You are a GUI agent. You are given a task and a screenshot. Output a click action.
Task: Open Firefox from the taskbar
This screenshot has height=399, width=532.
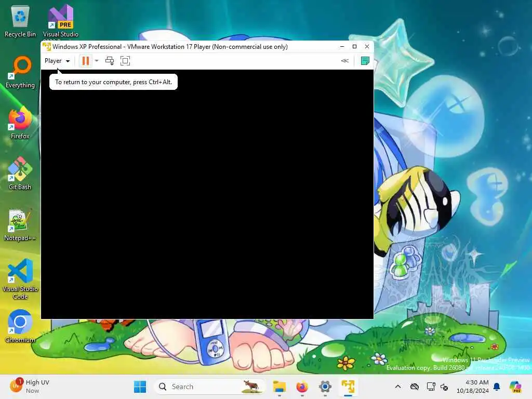tap(302, 387)
